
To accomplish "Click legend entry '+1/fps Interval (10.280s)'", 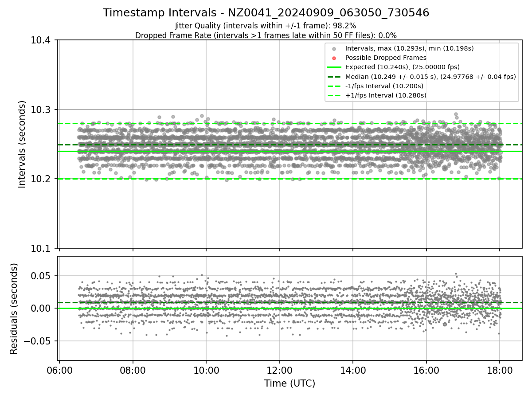I will [x=386, y=95].
